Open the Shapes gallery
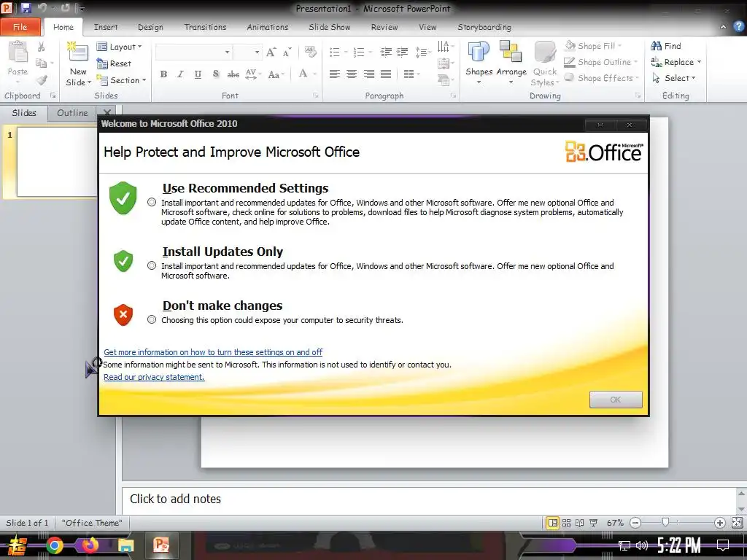The image size is (747, 560). click(479, 62)
